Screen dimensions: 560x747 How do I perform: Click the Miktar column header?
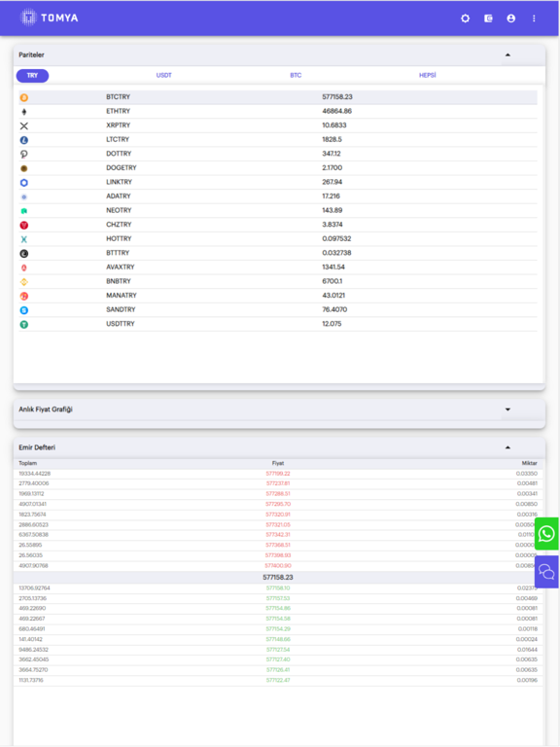530,463
